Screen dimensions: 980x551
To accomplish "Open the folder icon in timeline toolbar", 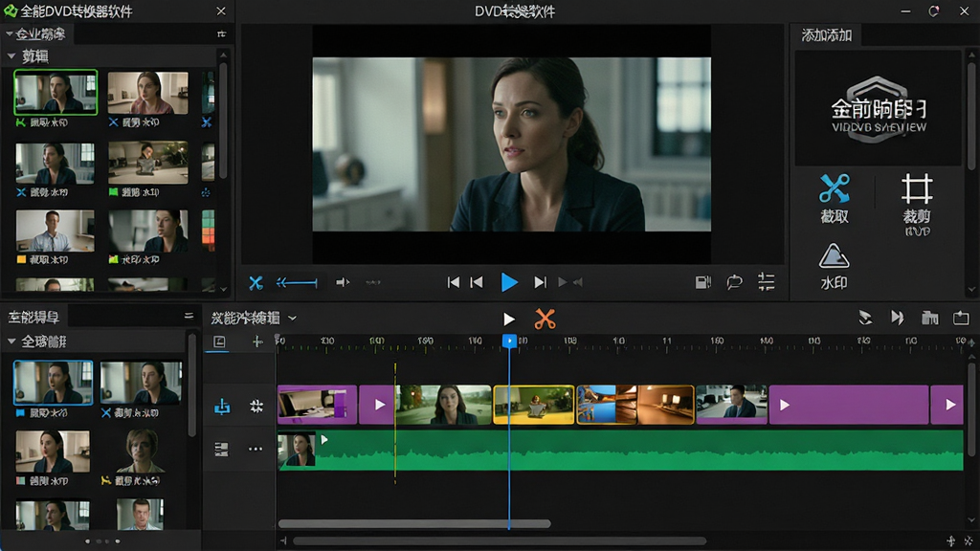I will coord(930,318).
